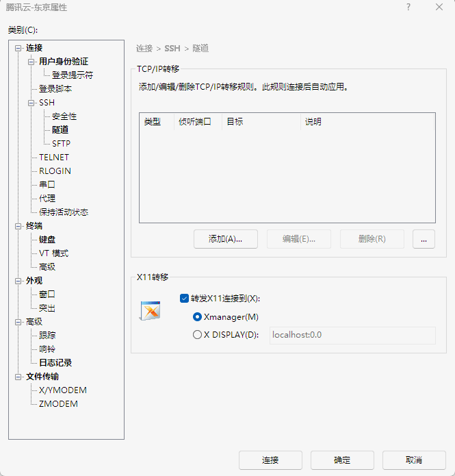Select 隧道 tree item

tap(60, 130)
